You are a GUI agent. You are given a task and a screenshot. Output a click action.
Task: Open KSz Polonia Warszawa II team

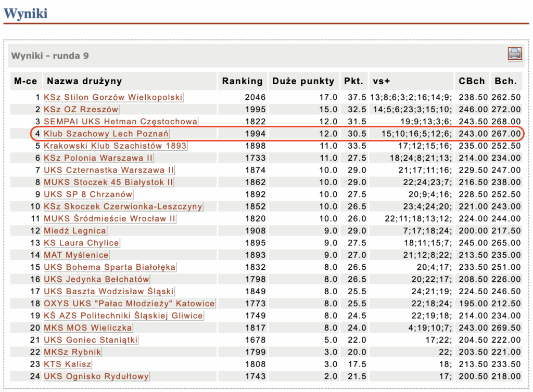coord(98,158)
